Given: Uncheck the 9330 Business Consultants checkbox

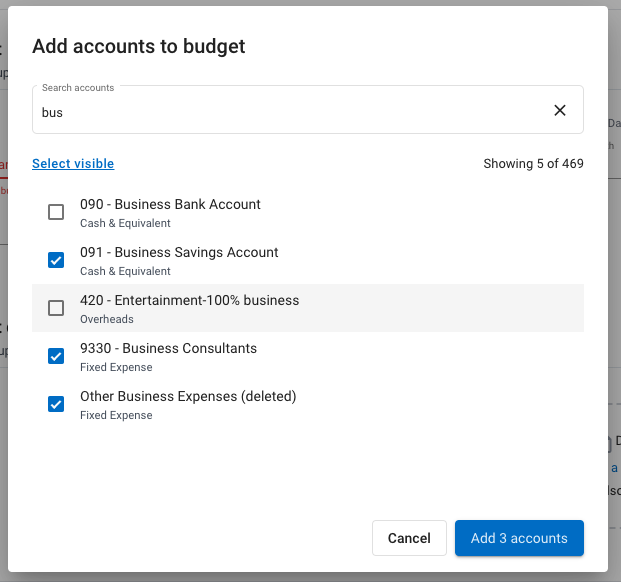Looking at the screenshot, I should [56, 356].
